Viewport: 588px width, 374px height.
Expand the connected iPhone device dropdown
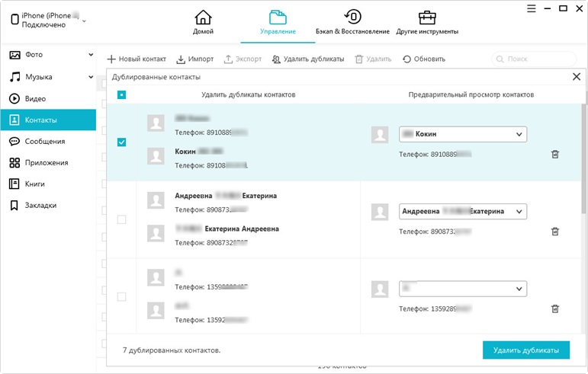pos(84,21)
